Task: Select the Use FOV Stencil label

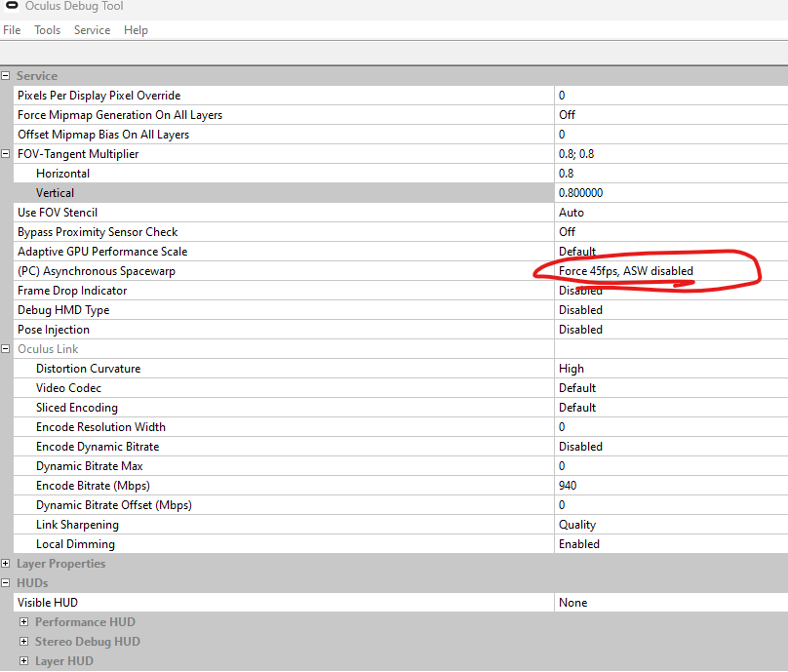Action: point(58,213)
